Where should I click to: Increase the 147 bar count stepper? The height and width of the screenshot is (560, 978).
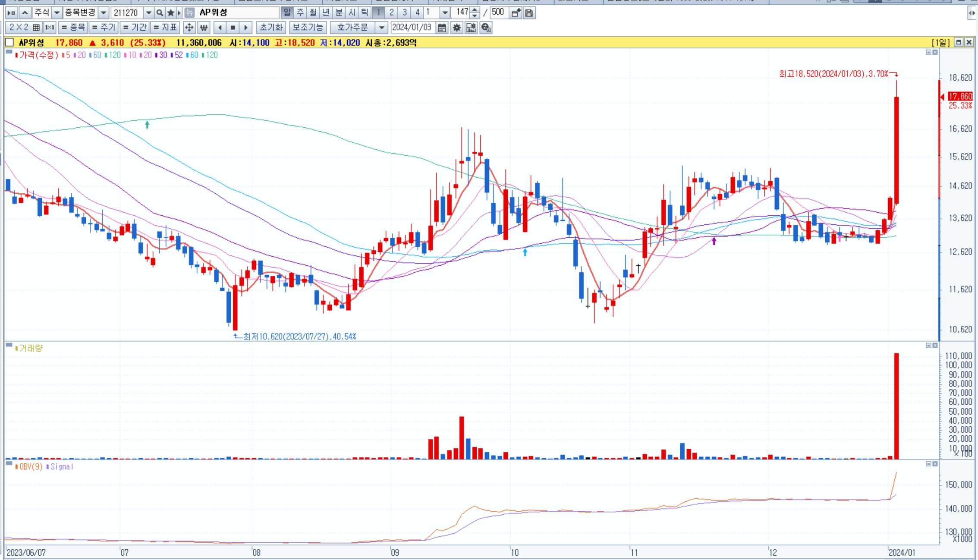pos(475,10)
